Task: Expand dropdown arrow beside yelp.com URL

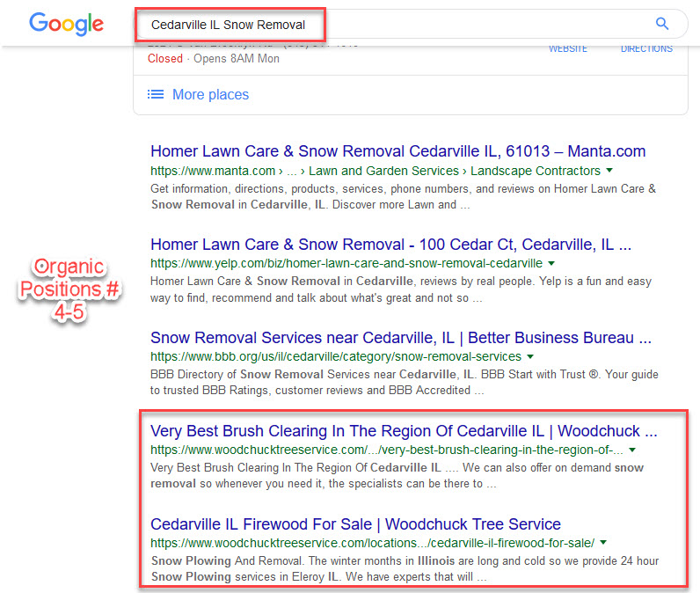Action: point(551,263)
